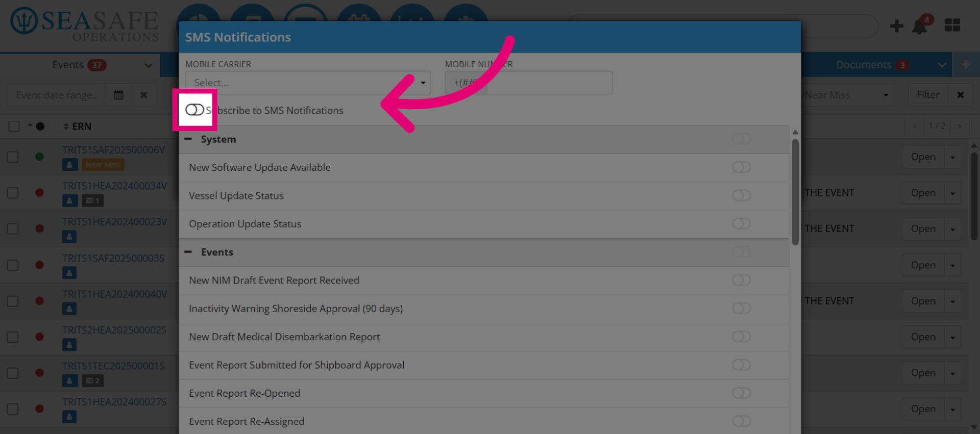Click the SeaSafe Operations logo

[x=85, y=23]
